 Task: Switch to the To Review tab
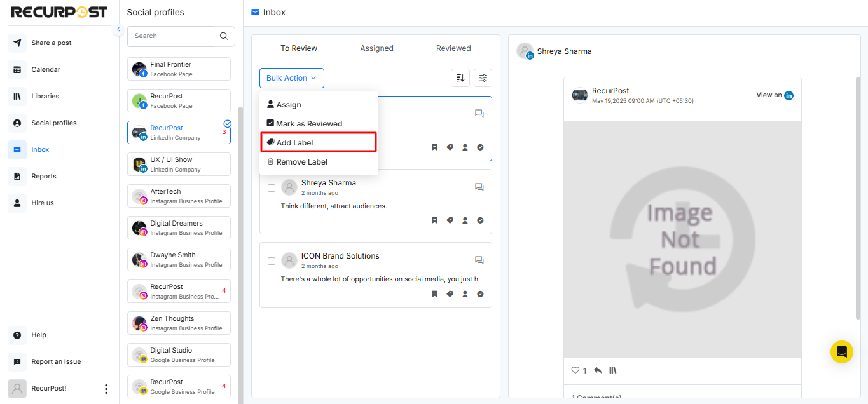tap(299, 48)
